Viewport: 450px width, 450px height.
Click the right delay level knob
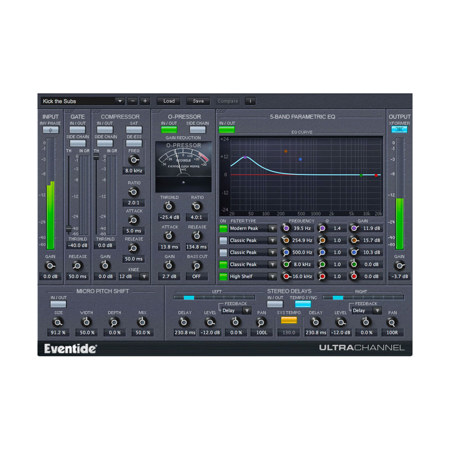(x=340, y=322)
